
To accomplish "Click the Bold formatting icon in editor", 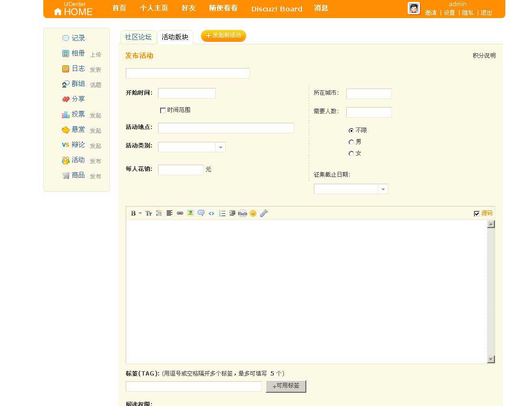I will point(133,213).
